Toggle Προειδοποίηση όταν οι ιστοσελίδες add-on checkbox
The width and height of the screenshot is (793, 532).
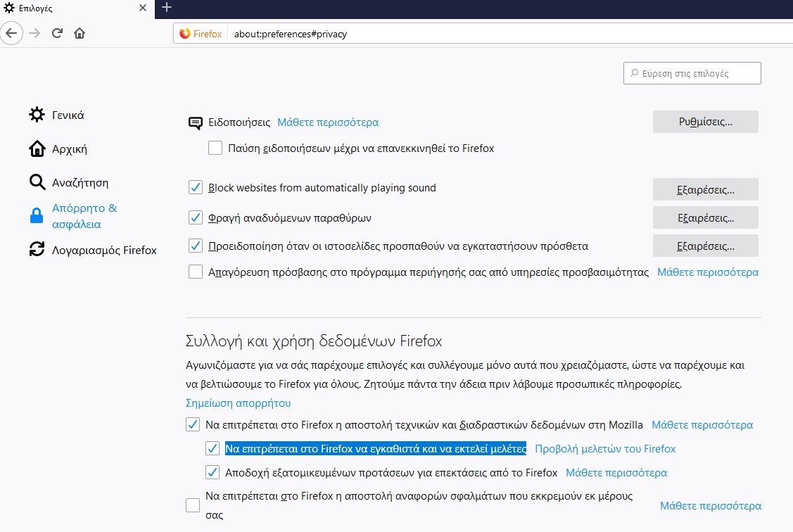pos(195,246)
